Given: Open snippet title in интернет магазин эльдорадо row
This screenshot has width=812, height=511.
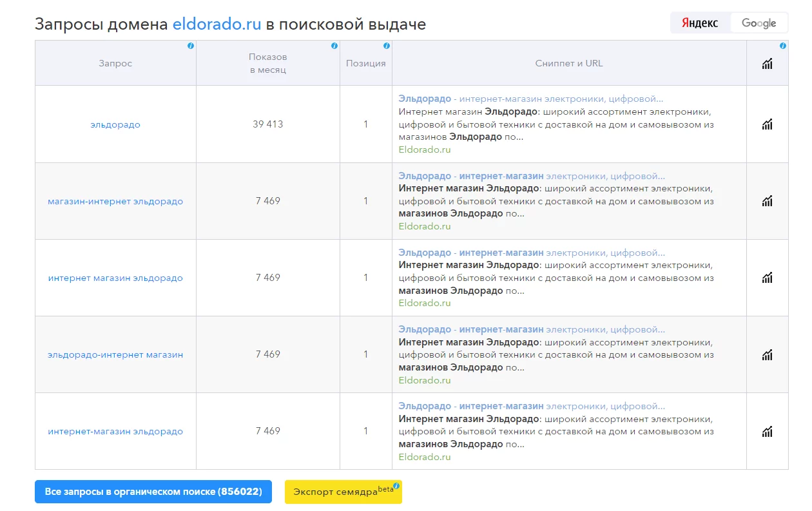Looking at the screenshot, I should 532,253.
